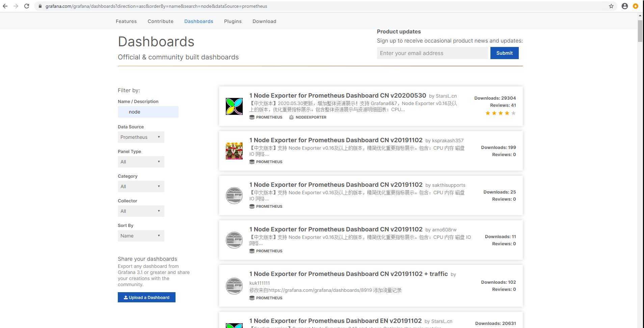644x328 pixels.
Task: Click the NODEEXPORTER tag label
Action: coord(311,117)
